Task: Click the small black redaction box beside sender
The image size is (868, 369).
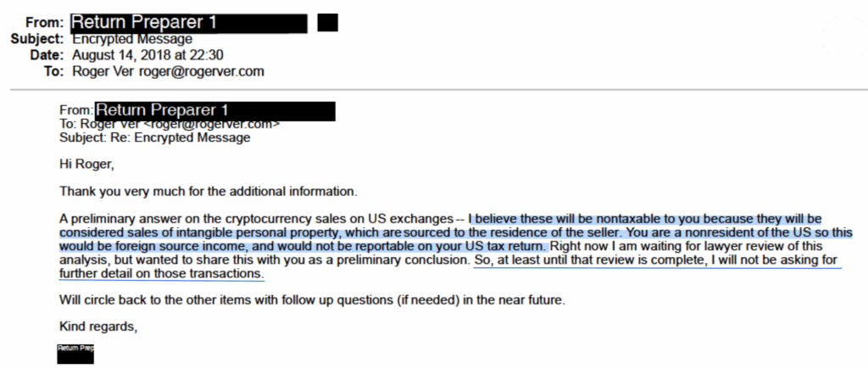Action: pyautogui.click(x=328, y=23)
